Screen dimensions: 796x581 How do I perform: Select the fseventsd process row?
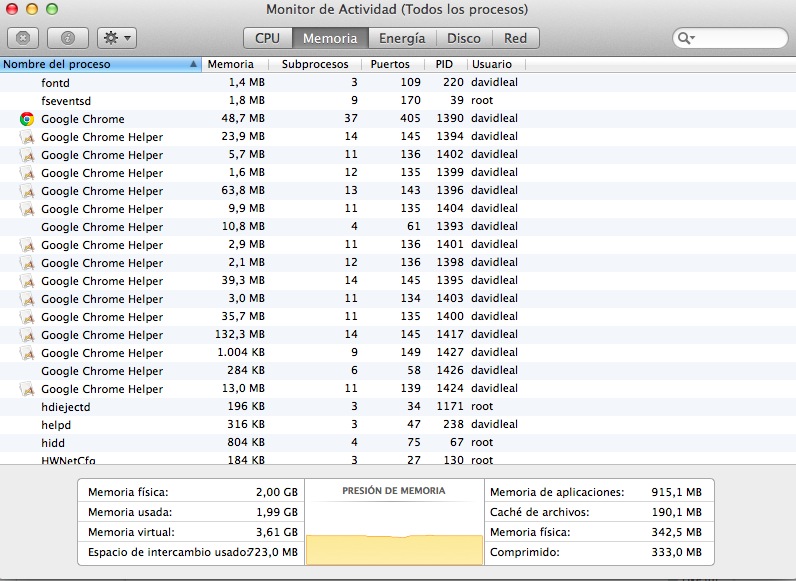click(398, 101)
